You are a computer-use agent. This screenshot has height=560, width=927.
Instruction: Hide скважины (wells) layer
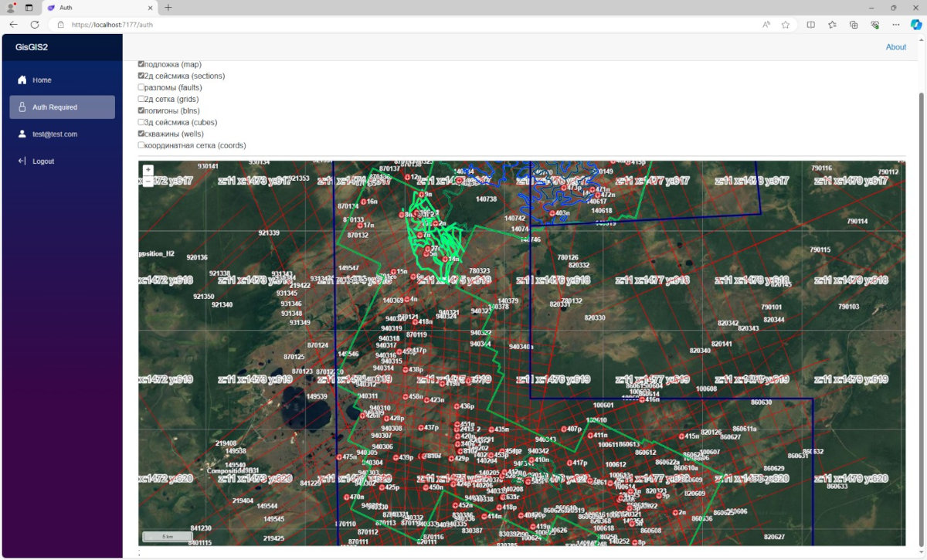point(141,134)
